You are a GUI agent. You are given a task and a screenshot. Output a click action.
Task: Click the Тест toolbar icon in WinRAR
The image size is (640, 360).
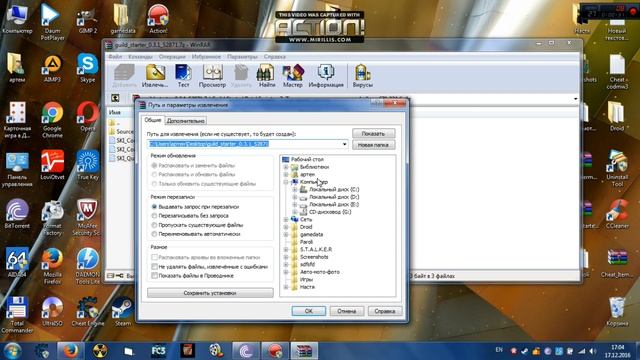[183, 76]
